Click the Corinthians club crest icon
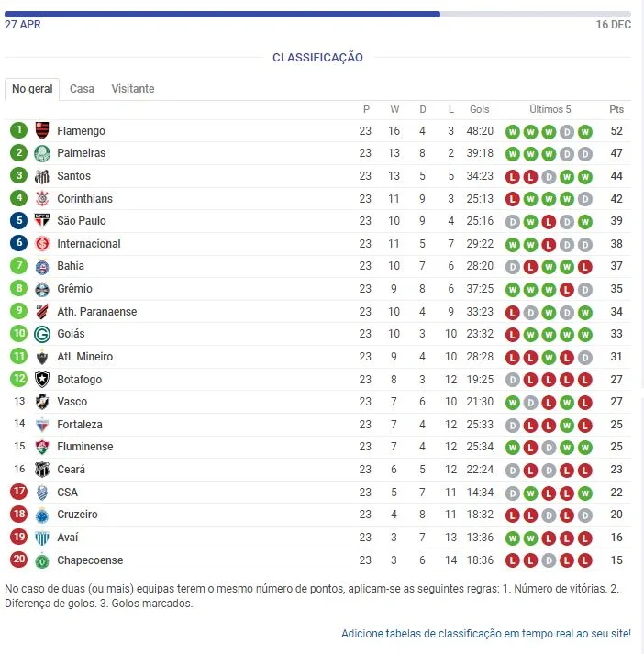644x654 pixels. [x=42, y=198]
